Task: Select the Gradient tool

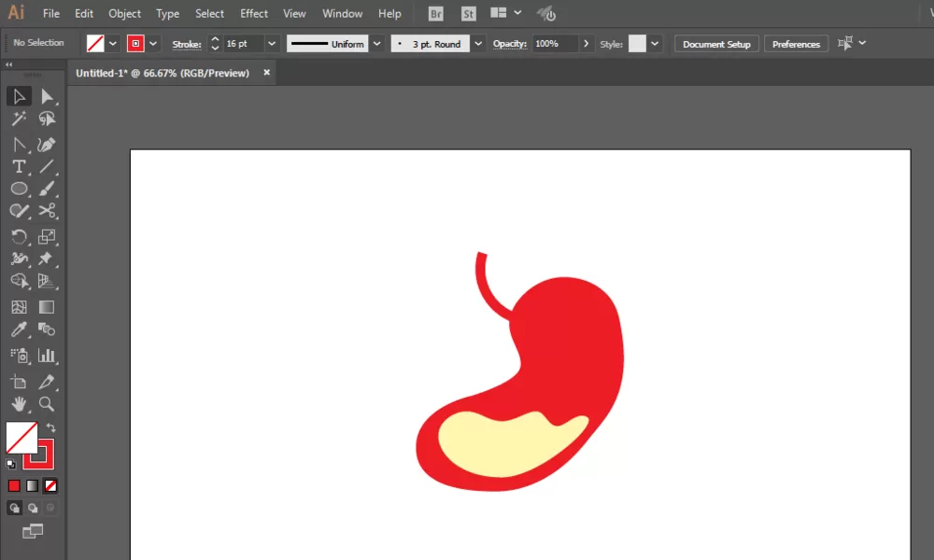Action: 47,307
